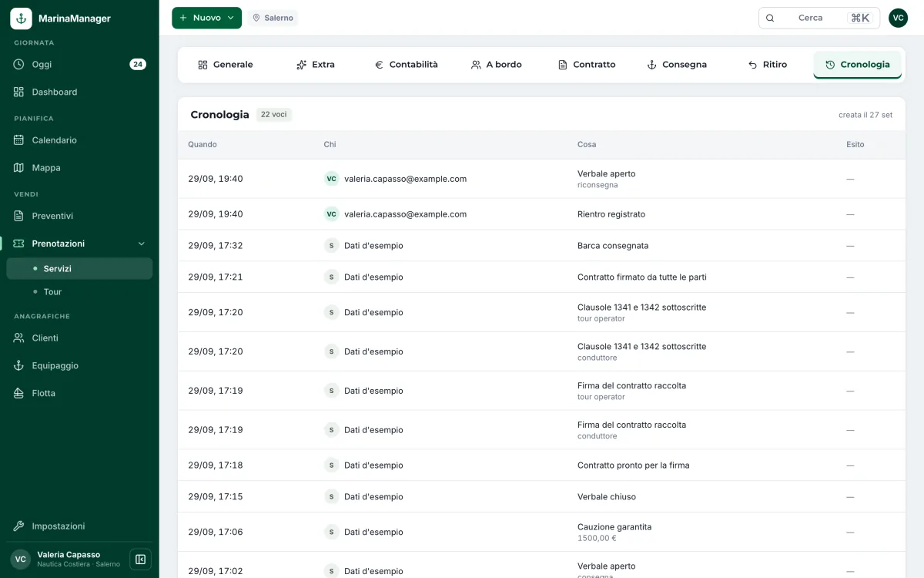Click the Mappa map icon
This screenshot has height=578, width=924.
pyautogui.click(x=19, y=168)
